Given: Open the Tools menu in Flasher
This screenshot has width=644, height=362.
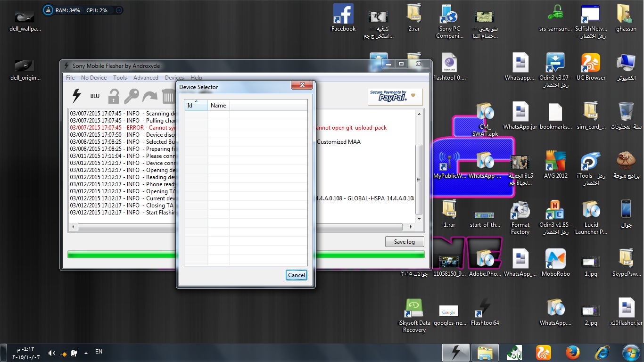Looking at the screenshot, I should point(120,78).
